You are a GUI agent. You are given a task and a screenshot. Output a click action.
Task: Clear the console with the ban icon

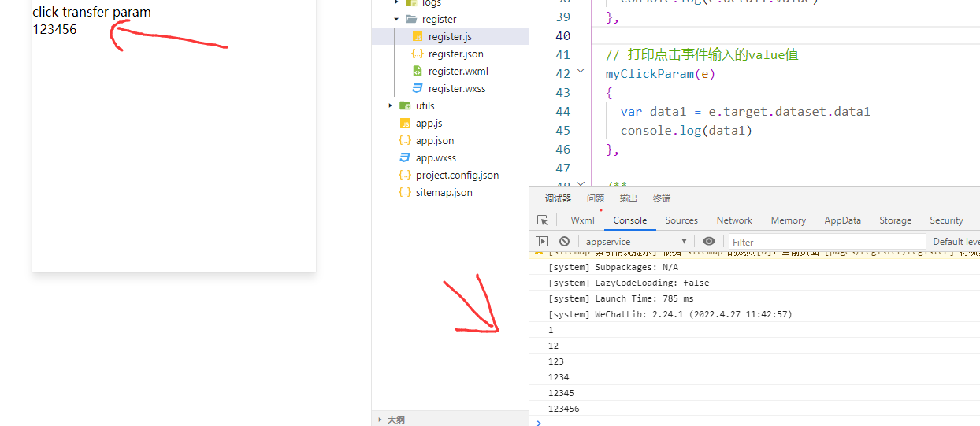pyautogui.click(x=564, y=242)
